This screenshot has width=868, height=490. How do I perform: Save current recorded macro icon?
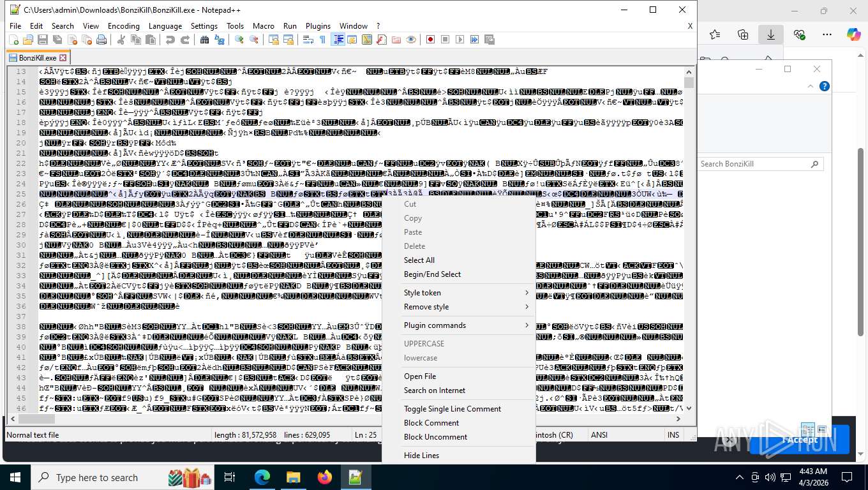click(490, 40)
